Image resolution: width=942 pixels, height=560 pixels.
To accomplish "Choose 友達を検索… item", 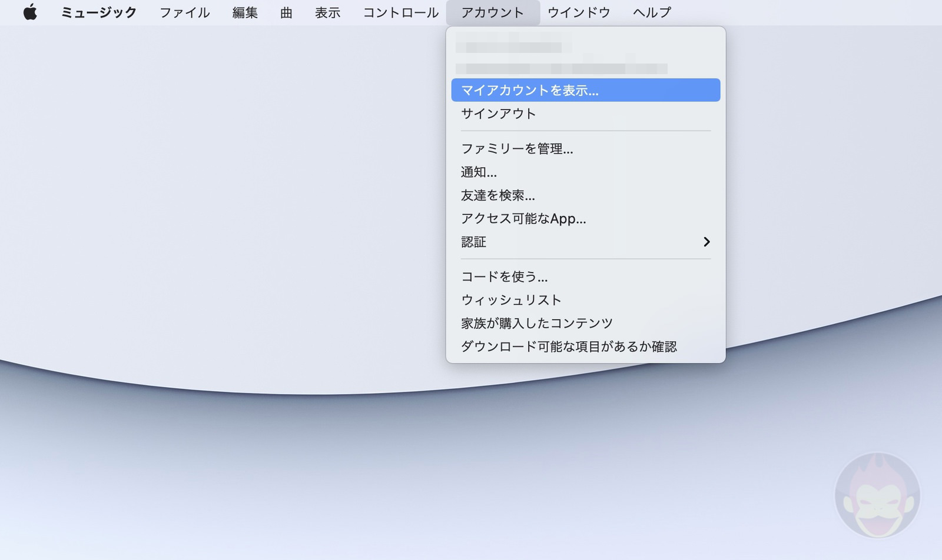I will point(586,195).
